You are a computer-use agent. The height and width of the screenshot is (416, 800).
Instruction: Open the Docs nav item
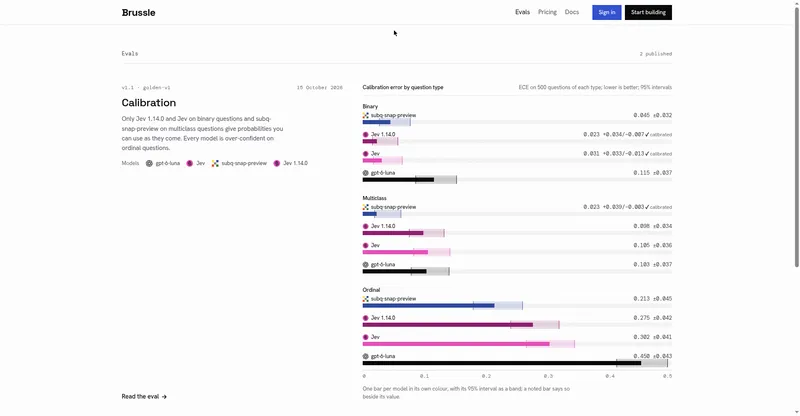click(571, 12)
